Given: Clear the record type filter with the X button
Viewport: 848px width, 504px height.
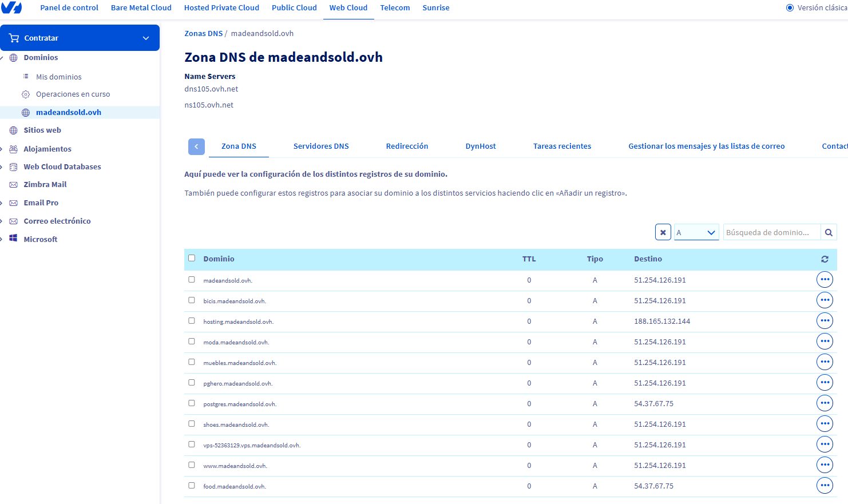Looking at the screenshot, I should [x=663, y=232].
